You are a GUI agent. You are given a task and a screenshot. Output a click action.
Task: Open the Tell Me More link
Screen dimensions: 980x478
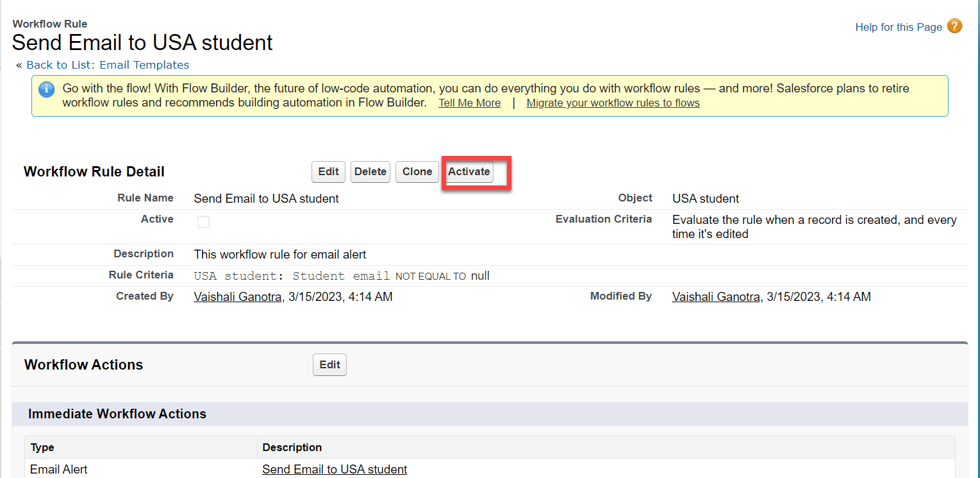tap(469, 103)
